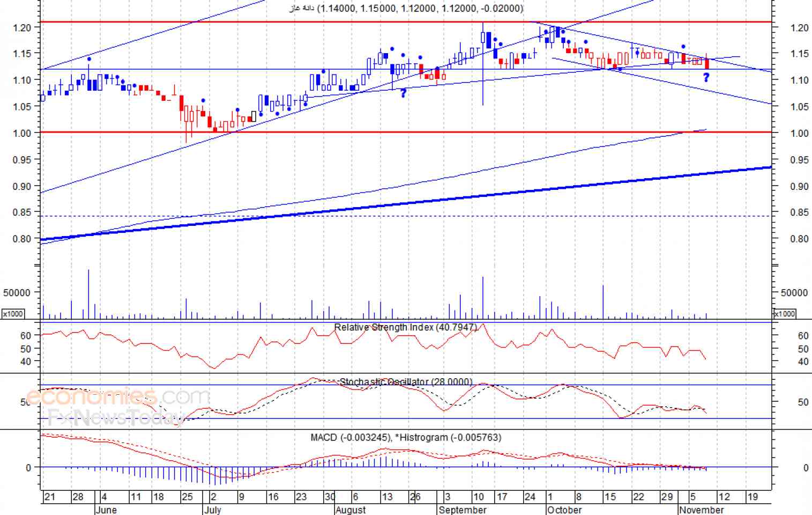
Task: Click the date label "12" on time axis
Action: pyautogui.click(x=724, y=497)
